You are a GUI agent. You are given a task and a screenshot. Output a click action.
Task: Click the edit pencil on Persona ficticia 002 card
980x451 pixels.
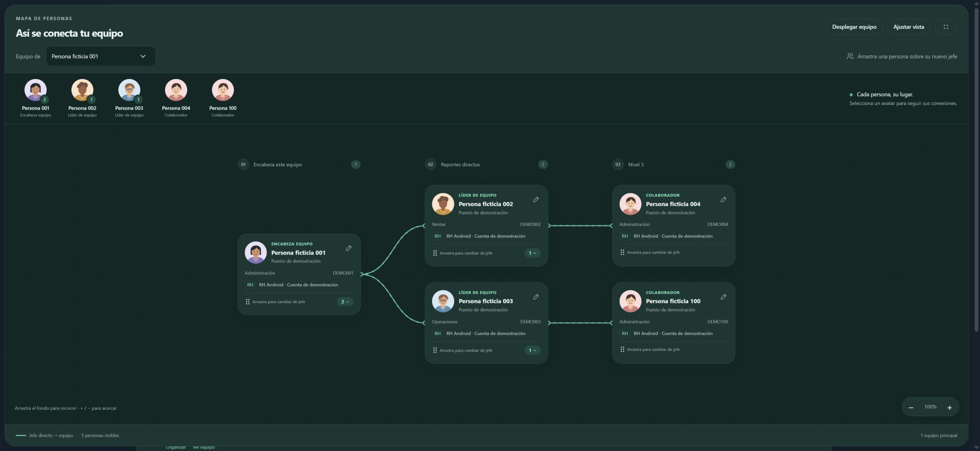tap(536, 200)
